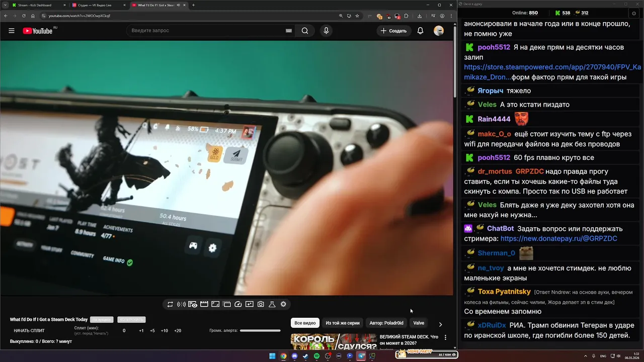Click the Online: 850 counter in chat
Screen dimensions: 644x362
[x=525, y=13]
